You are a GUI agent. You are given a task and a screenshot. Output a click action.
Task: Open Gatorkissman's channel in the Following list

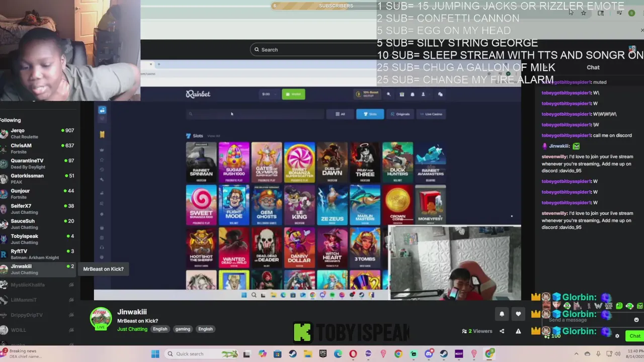pos(38,178)
